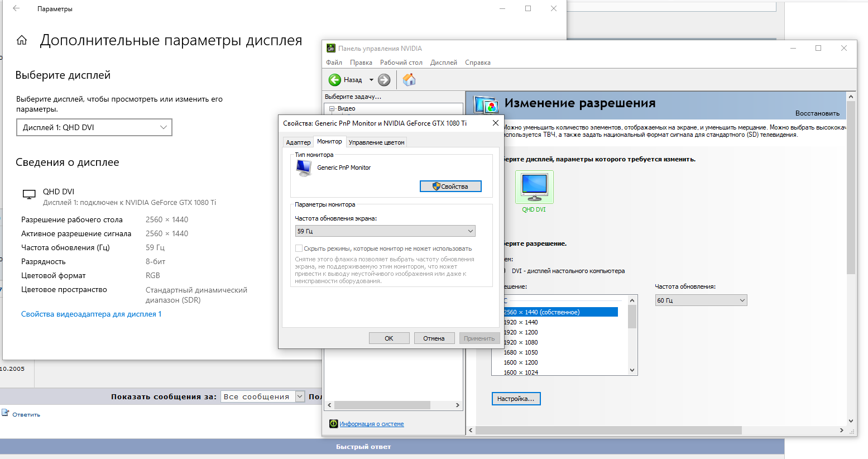Collapse the Видео tree node
The width and height of the screenshot is (868, 459).
click(332, 108)
